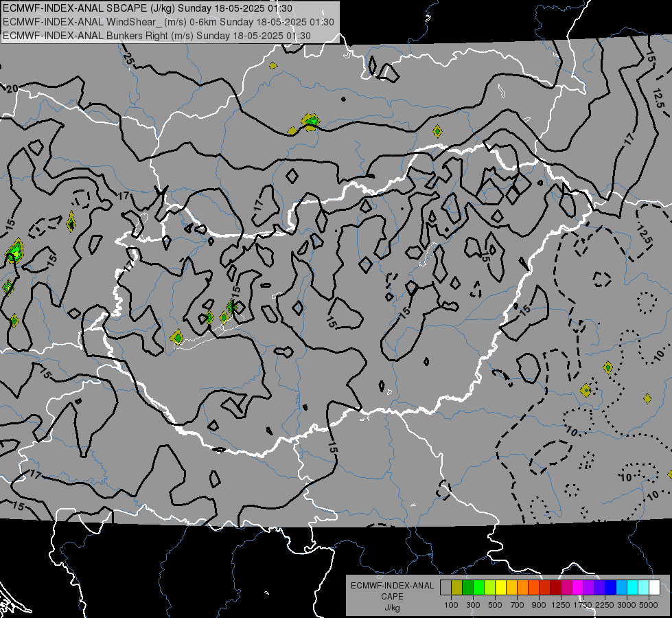Select the bright green legend swatch
Screen dimensions: 672x618
click(478, 587)
